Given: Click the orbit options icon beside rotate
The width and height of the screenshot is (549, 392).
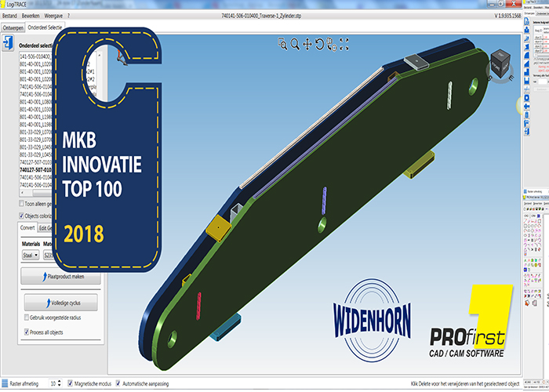Looking at the screenshot, I should pos(332,45).
